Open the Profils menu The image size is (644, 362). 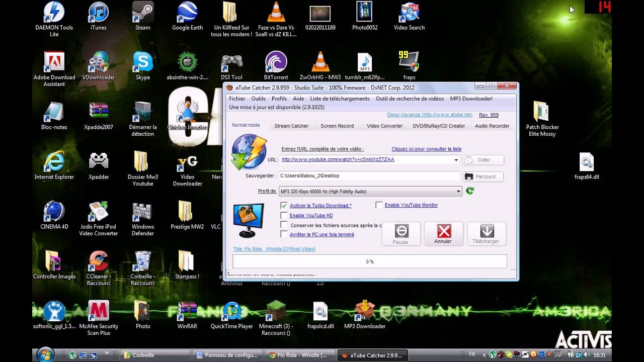tap(279, 99)
